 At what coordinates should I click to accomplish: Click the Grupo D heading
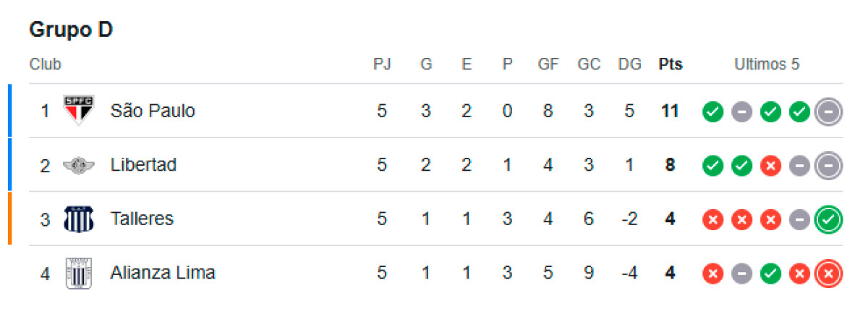click(x=71, y=30)
